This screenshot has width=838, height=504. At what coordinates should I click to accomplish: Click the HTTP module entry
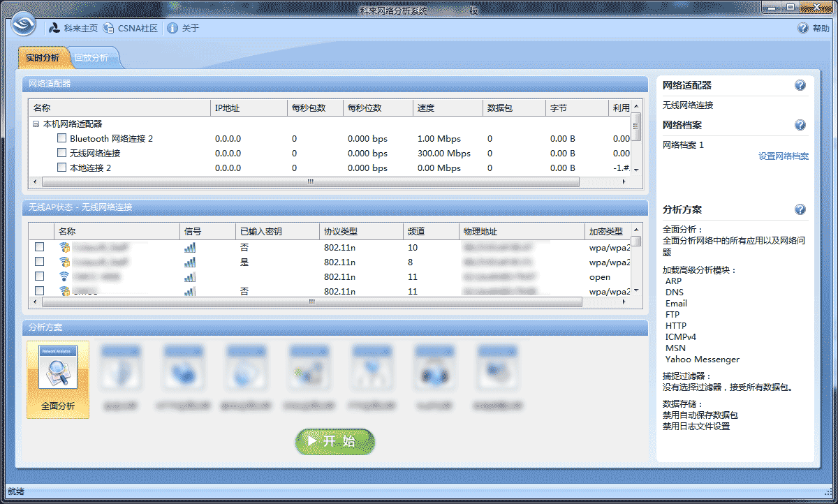tap(676, 325)
